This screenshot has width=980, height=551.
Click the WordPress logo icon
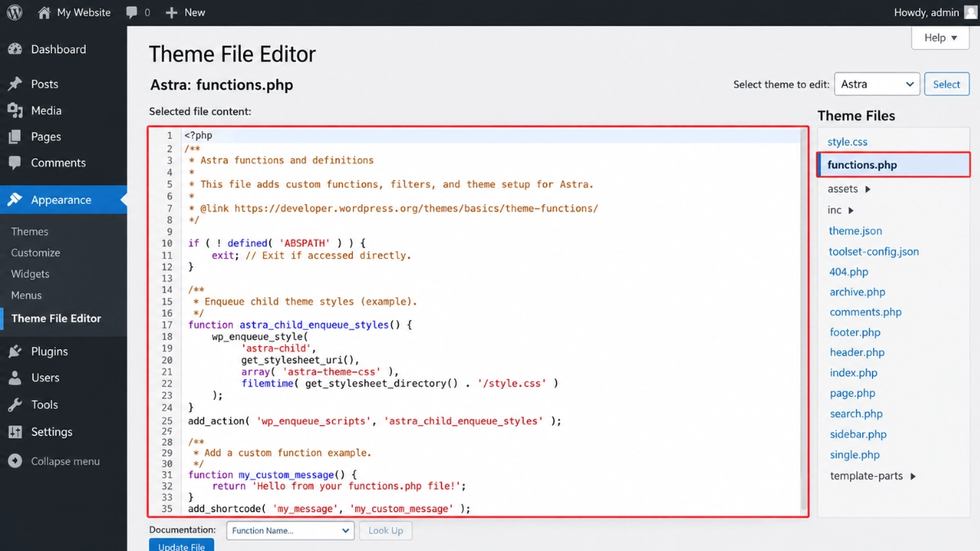[15, 12]
